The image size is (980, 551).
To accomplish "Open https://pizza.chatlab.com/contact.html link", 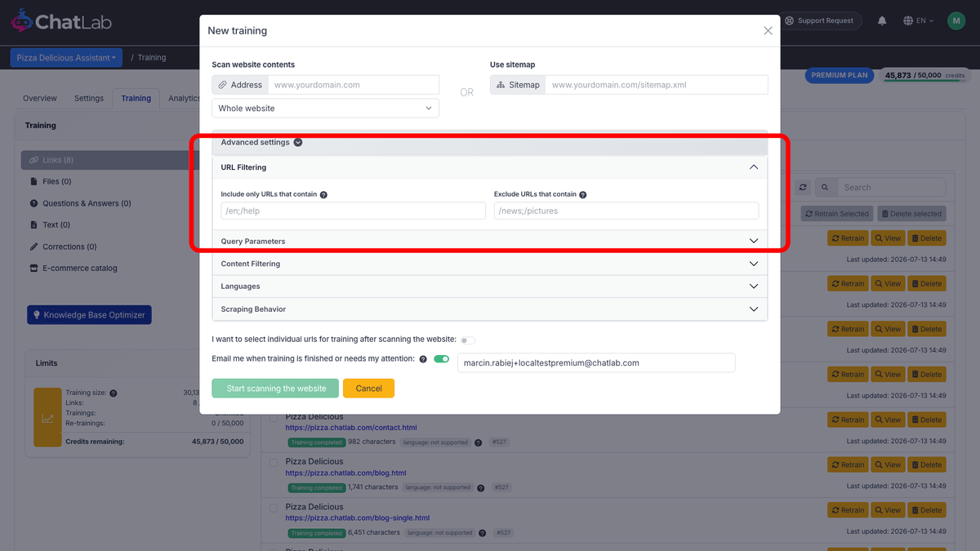I will 351,427.
